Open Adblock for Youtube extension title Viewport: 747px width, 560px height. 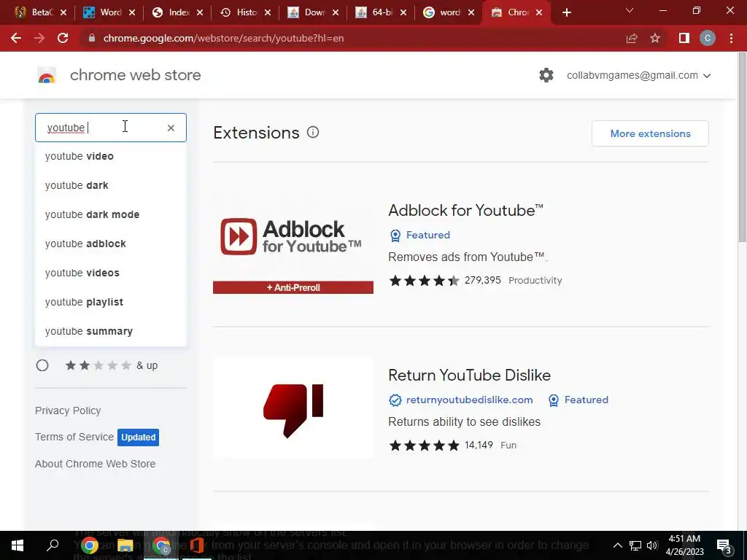point(465,210)
